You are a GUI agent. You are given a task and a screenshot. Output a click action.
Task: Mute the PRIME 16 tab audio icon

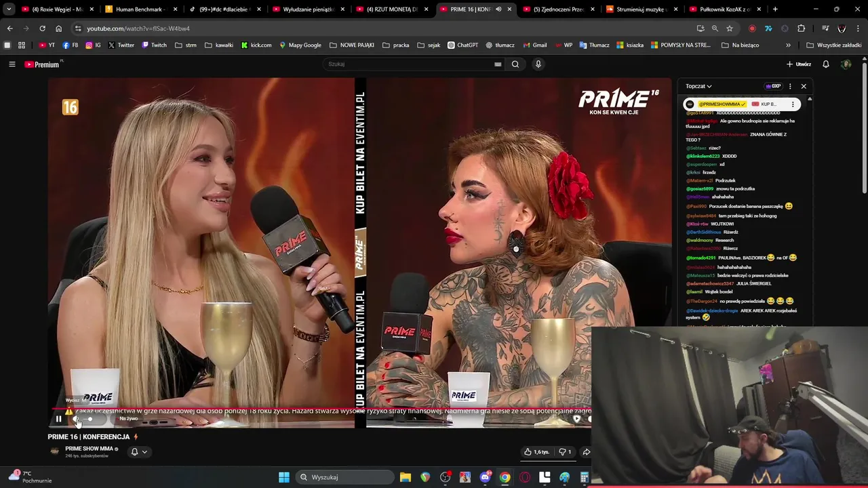click(498, 9)
